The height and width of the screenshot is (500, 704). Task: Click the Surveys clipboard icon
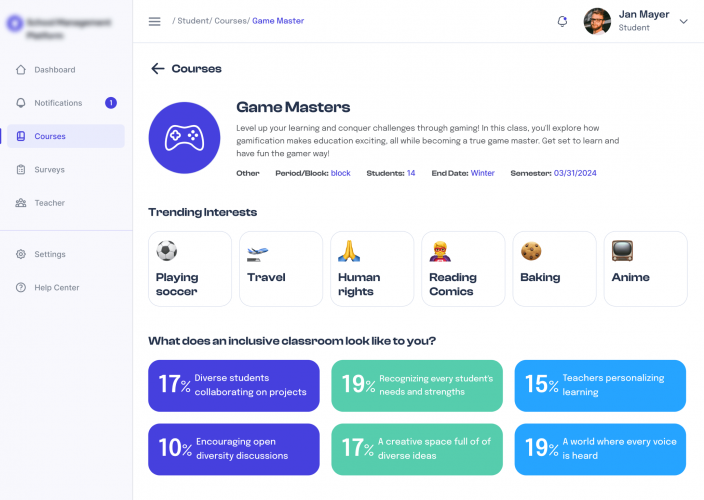click(21, 169)
